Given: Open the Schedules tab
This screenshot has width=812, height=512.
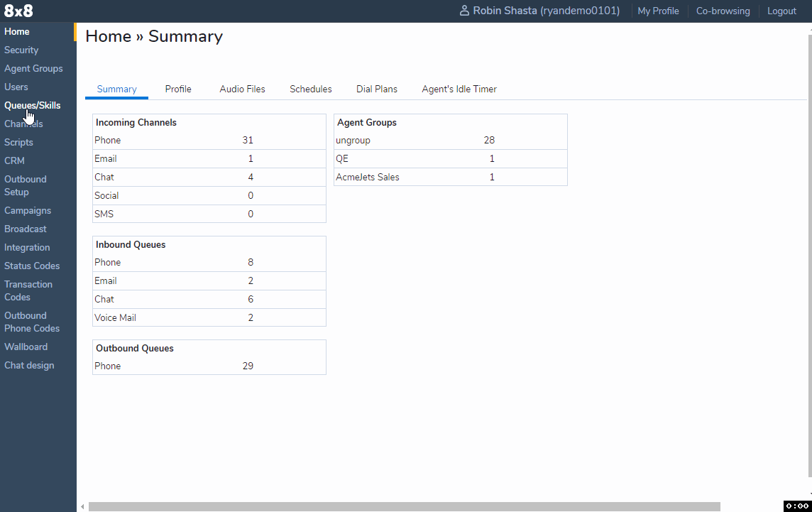Looking at the screenshot, I should coord(311,89).
